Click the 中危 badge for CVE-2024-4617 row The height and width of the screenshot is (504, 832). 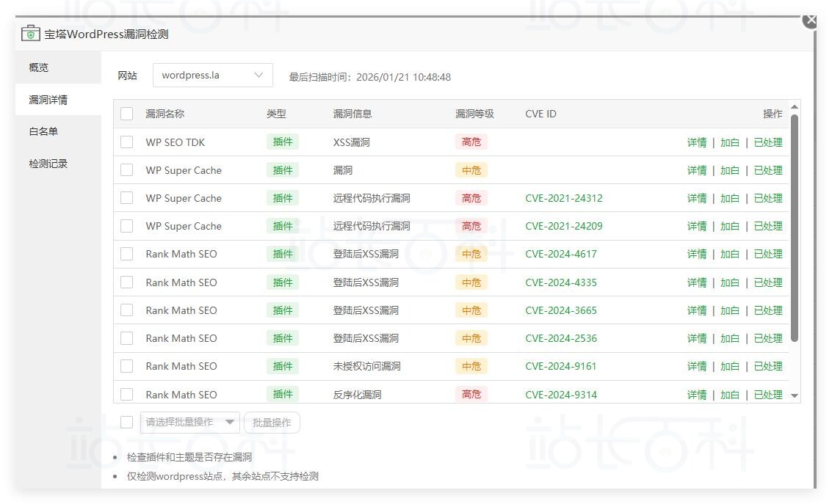point(471,254)
